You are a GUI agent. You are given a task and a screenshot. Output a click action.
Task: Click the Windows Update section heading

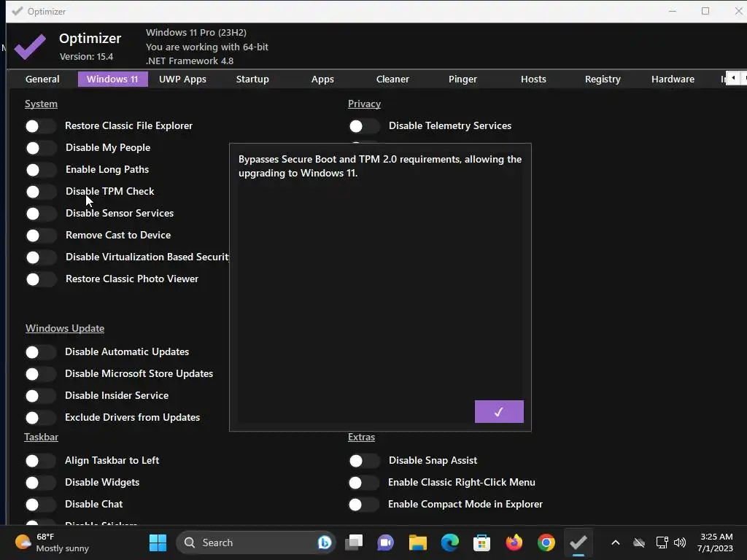[65, 328]
